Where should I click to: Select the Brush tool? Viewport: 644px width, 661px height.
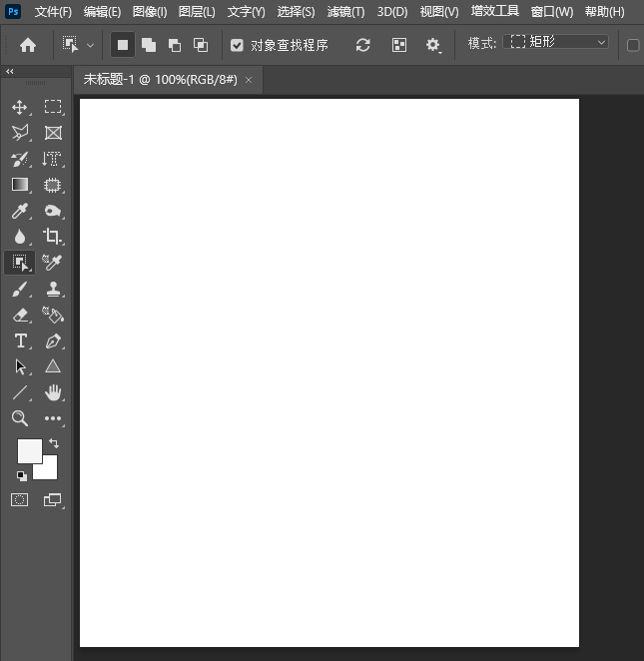click(20, 290)
